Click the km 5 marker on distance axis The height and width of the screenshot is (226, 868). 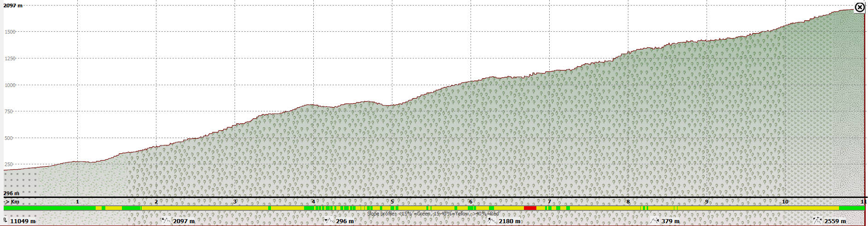(392, 202)
